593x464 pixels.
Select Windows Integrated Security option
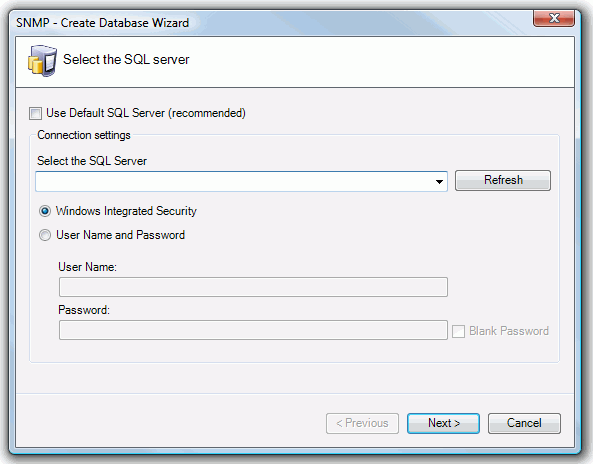[x=45, y=211]
